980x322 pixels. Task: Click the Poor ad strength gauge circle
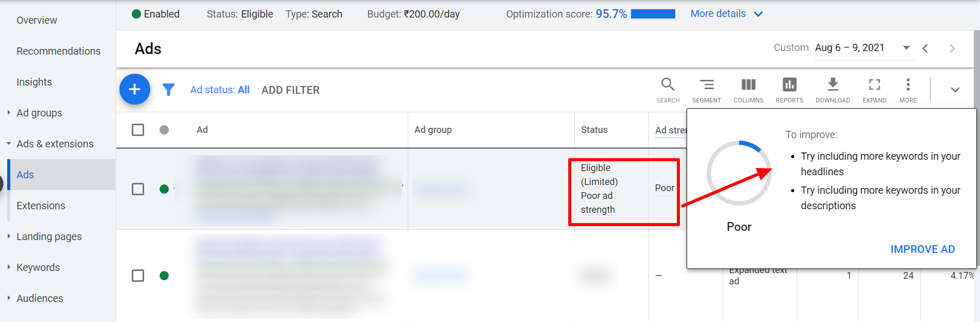click(x=739, y=173)
